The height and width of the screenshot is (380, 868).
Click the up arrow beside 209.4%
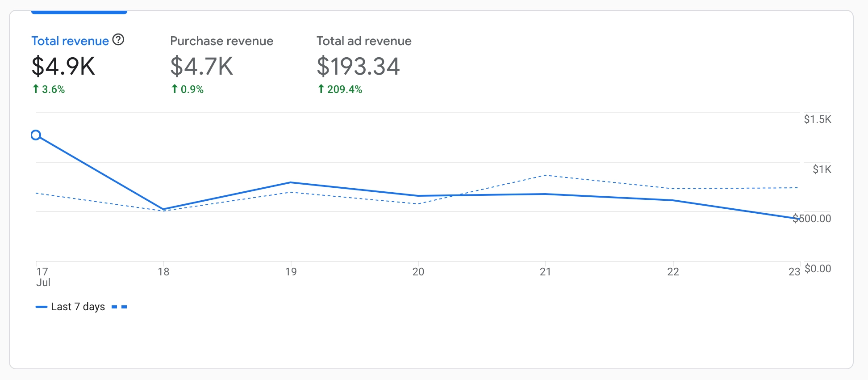pyautogui.click(x=321, y=89)
